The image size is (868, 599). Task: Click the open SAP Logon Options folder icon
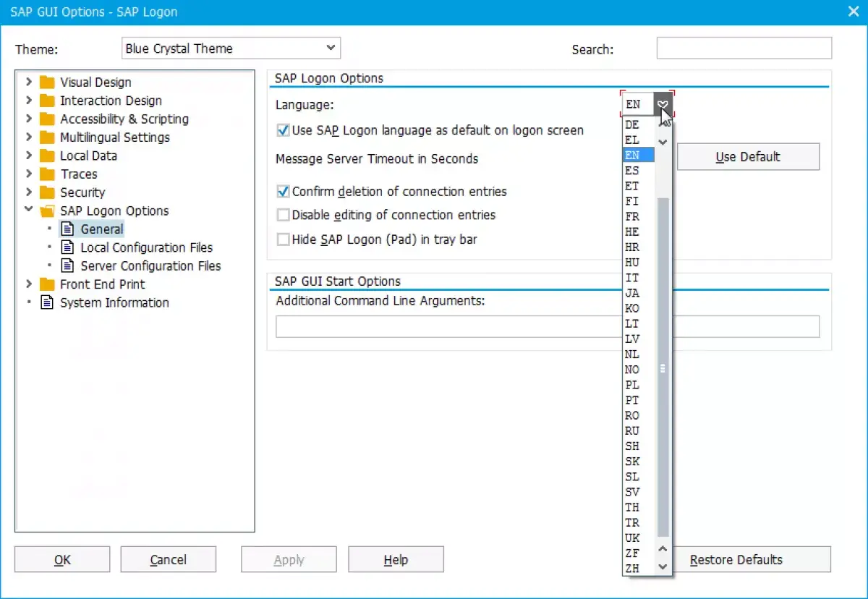click(47, 211)
